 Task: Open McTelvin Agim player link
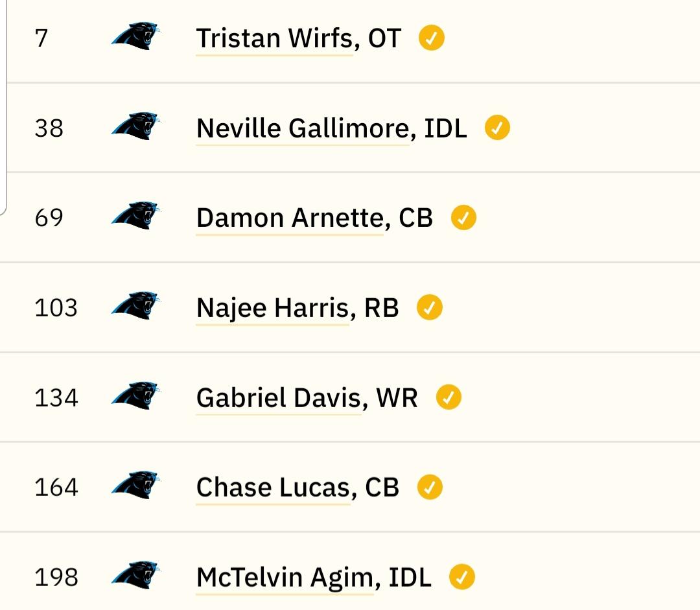click(x=285, y=578)
